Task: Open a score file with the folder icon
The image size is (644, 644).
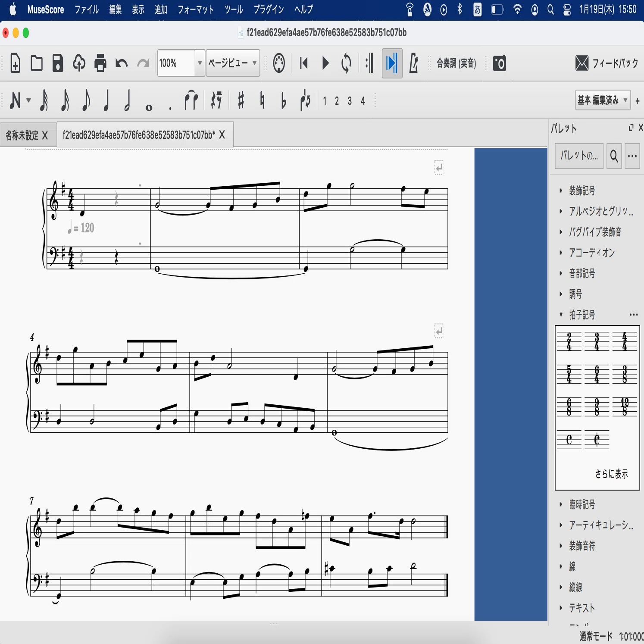Action: [37, 63]
